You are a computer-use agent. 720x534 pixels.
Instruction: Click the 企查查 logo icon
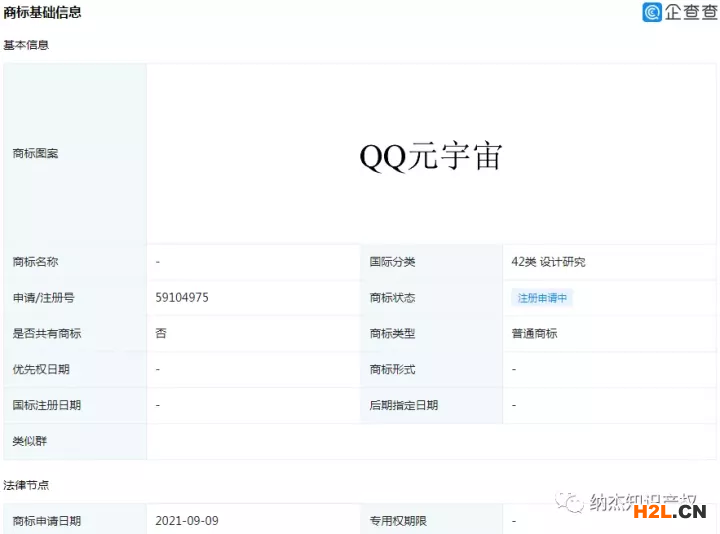[652, 13]
